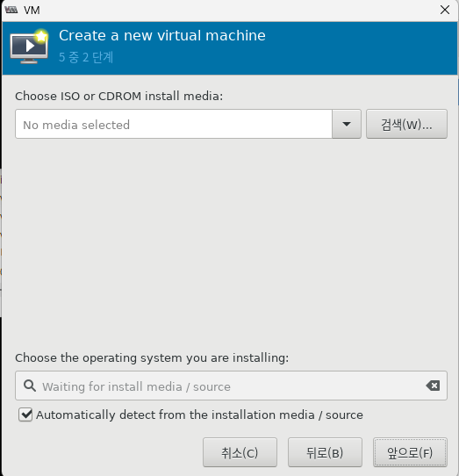Click the '5 중 2 단계' step text
Image resolution: width=459 pixels, height=476 pixels.
coord(86,57)
